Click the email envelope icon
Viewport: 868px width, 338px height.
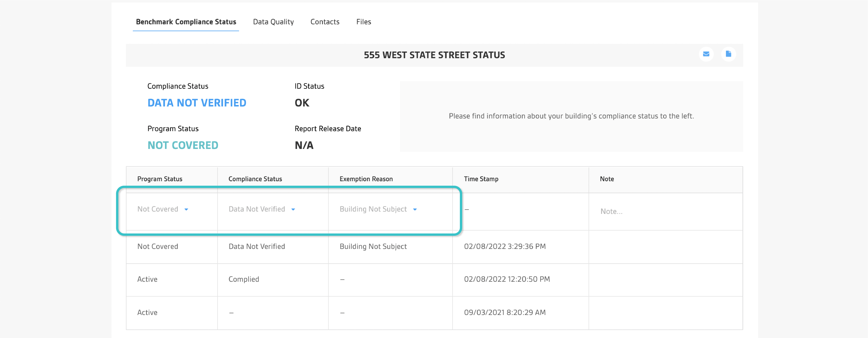pyautogui.click(x=706, y=54)
